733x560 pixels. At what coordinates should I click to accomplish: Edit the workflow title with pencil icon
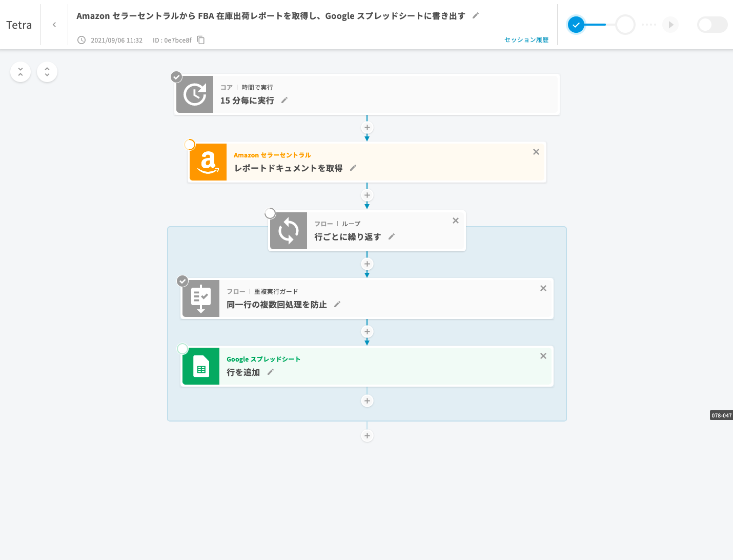coord(475,16)
